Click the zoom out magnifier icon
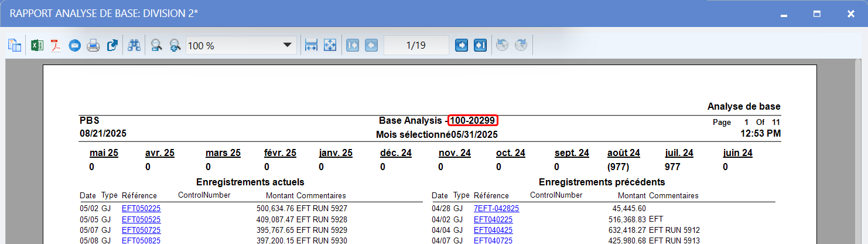 (x=156, y=46)
